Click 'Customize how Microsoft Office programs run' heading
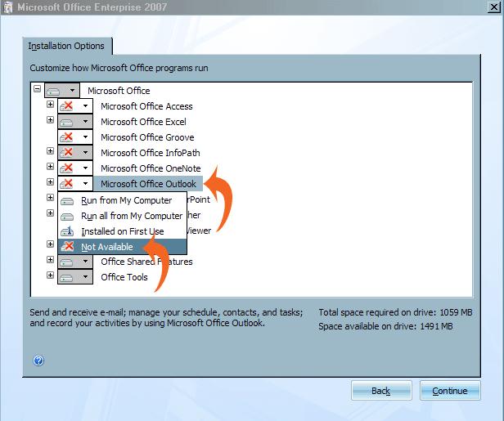504x421 pixels. (119, 68)
